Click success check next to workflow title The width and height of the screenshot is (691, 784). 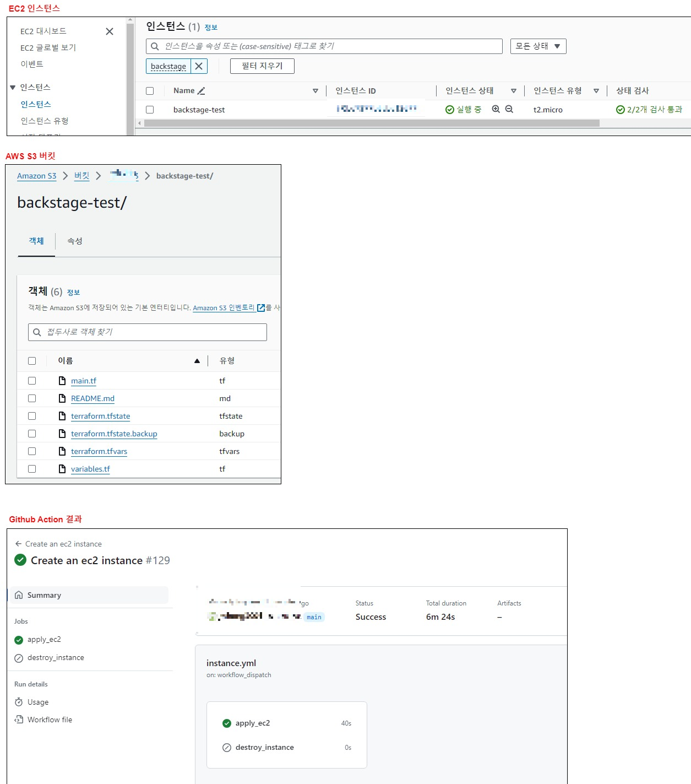20,560
